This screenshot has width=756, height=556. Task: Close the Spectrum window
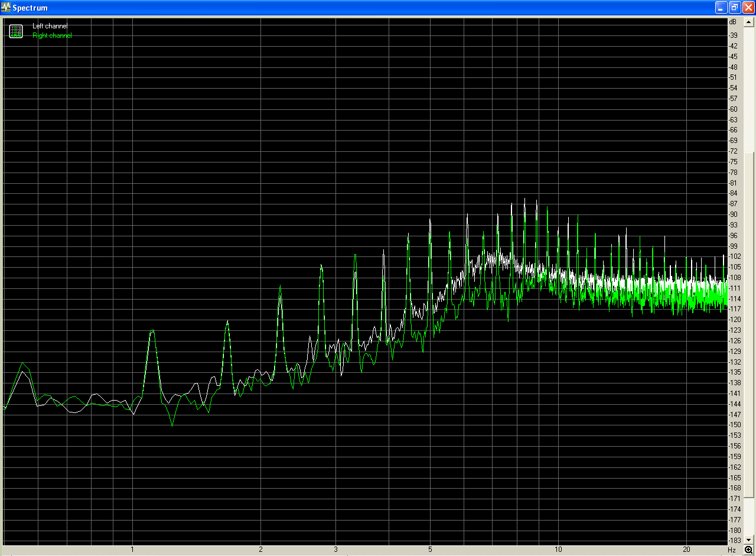[x=748, y=8]
